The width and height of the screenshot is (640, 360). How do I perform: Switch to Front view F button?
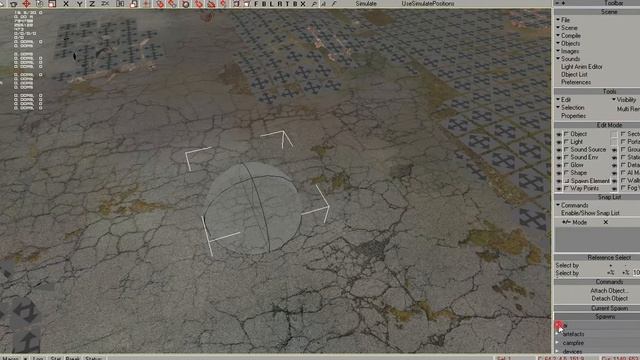(256, 4)
